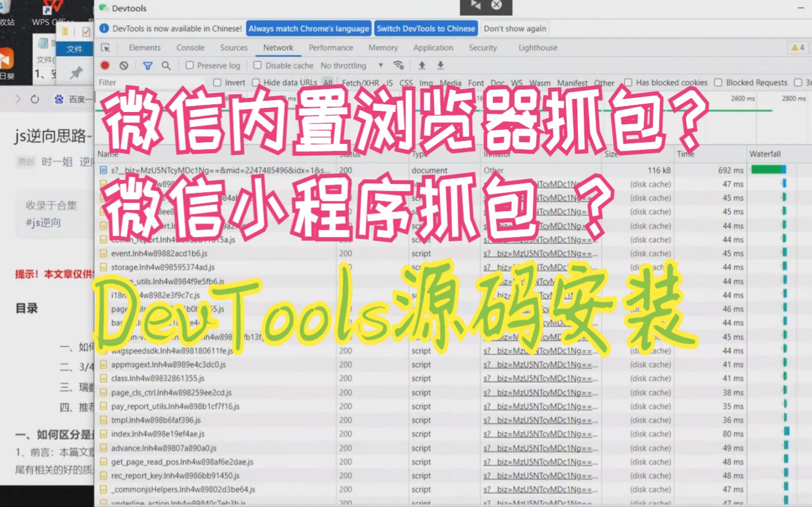Toggle checkbox in explorer quick-access toolbar

(x=86, y=31)
